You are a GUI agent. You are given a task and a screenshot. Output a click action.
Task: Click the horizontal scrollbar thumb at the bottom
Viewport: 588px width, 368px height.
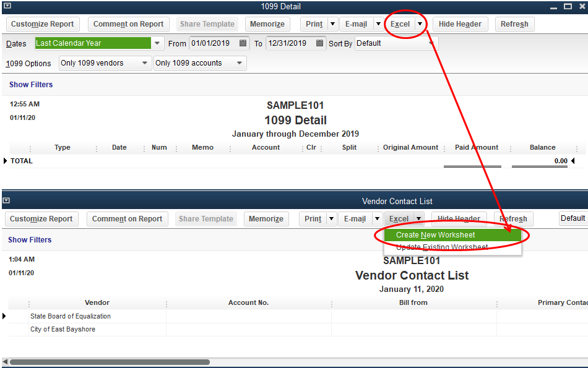click(110, 362)
